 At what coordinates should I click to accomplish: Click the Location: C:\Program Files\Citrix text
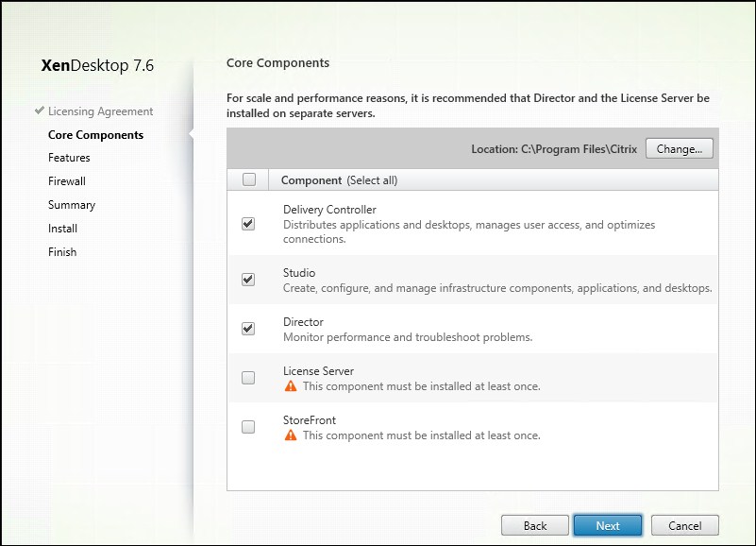pyautogui.click(x=554, y=149)
